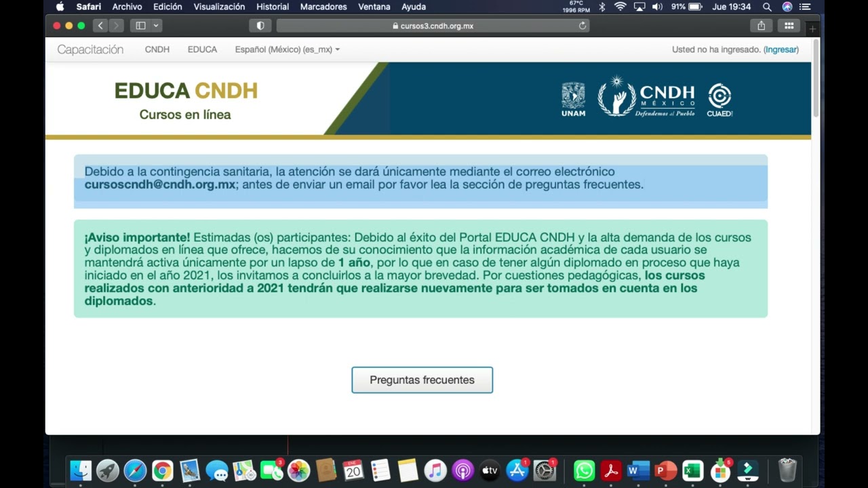Open the Wi-Fi status menu
The width and height of the screenshot is (868, 488).
pos(620,7)
